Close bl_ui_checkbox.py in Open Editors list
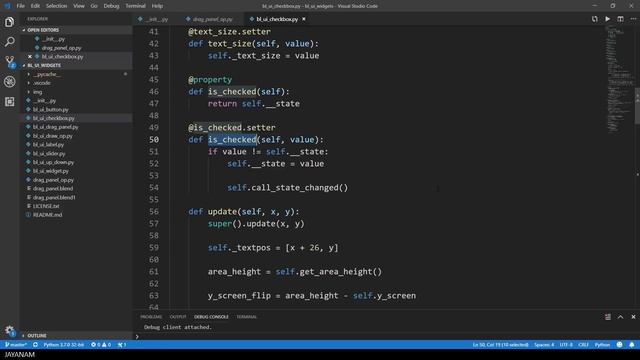Image resolution: width=640 pixels, height=360 pixels. pos(30,57)
